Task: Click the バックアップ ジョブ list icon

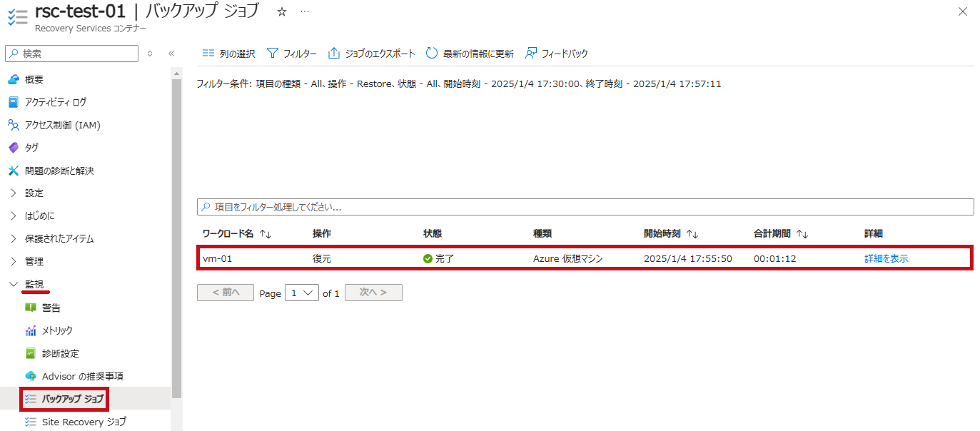Action: point(30,399)
